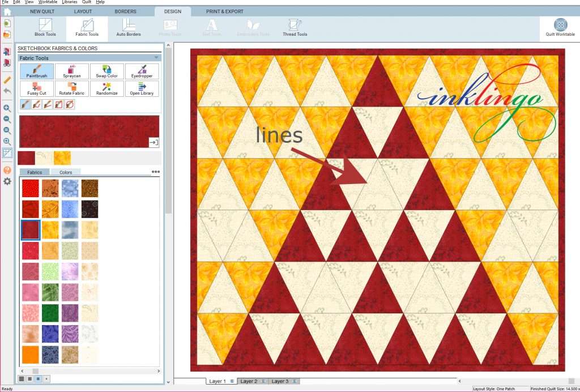This screenshot has width=580, height=392.
Task: Open Block Tools in the ribbon
Action: click(45, 28)
